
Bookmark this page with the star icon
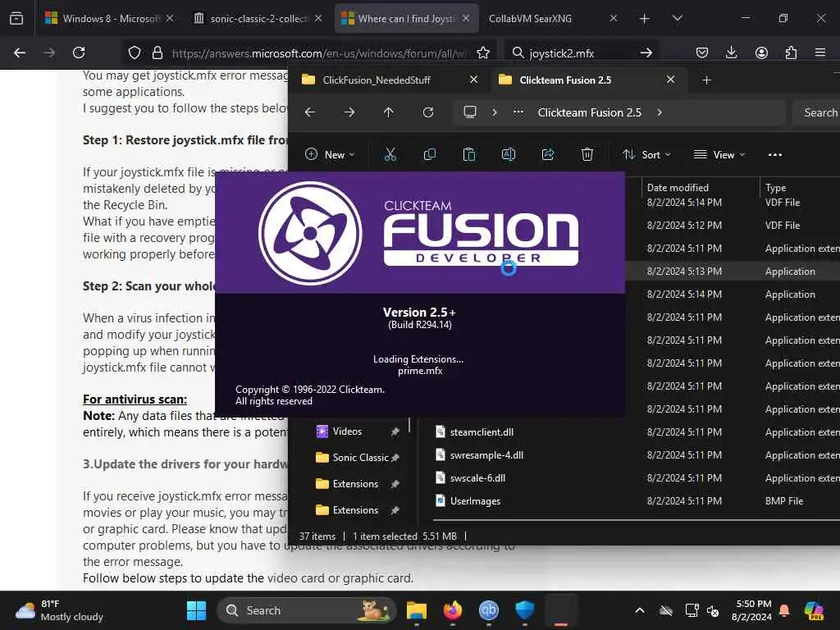click(483, 52)
